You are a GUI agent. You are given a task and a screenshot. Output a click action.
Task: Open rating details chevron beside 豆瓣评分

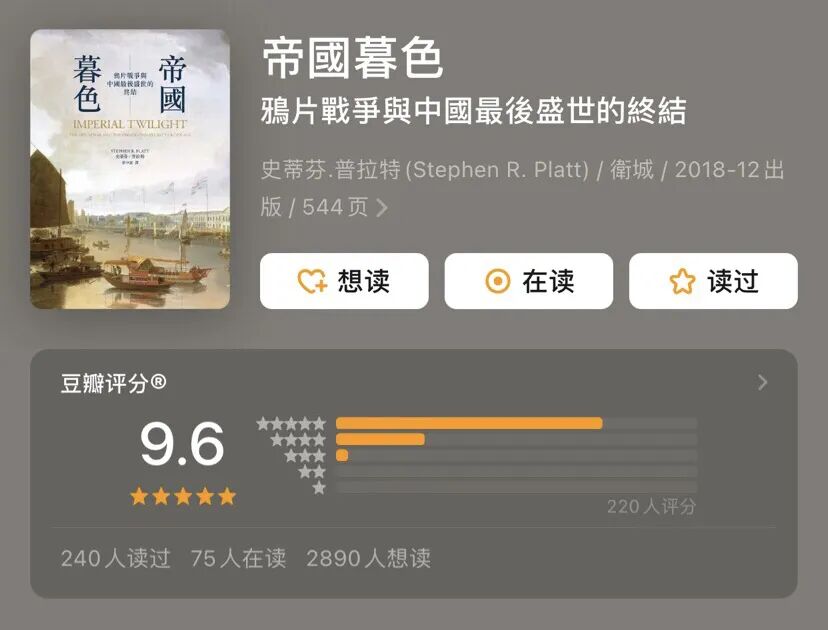point(762,382)
